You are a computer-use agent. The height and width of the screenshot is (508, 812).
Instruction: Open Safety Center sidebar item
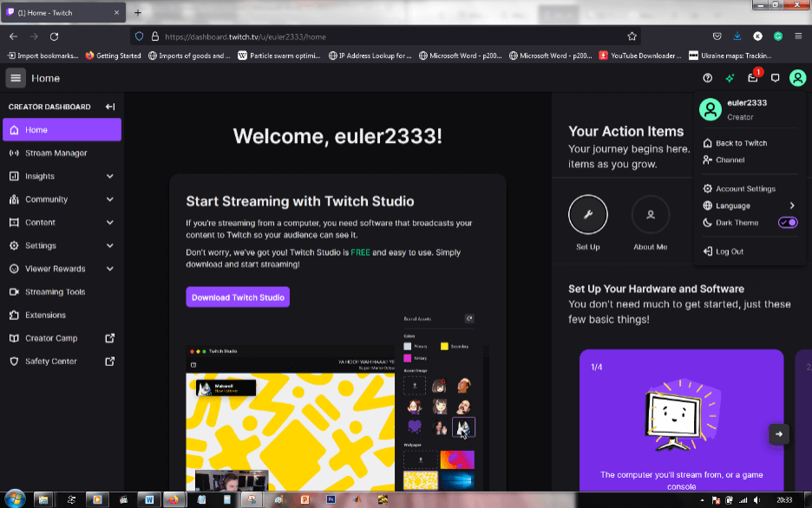pos(62,361)
